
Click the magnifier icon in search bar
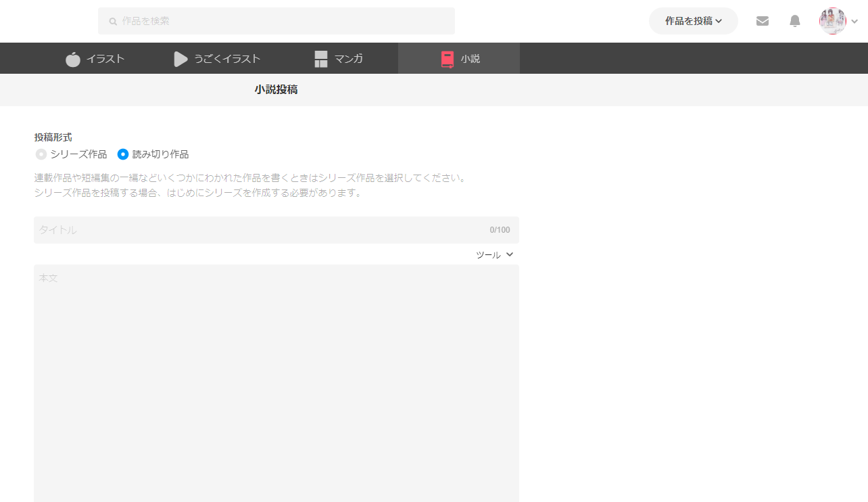pyautogui.click(x=113, y=22)
